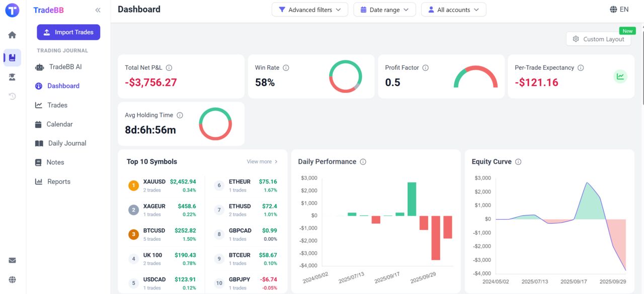
Task: Select BTCEUR symbol row
Action: [x=246, y=259]
